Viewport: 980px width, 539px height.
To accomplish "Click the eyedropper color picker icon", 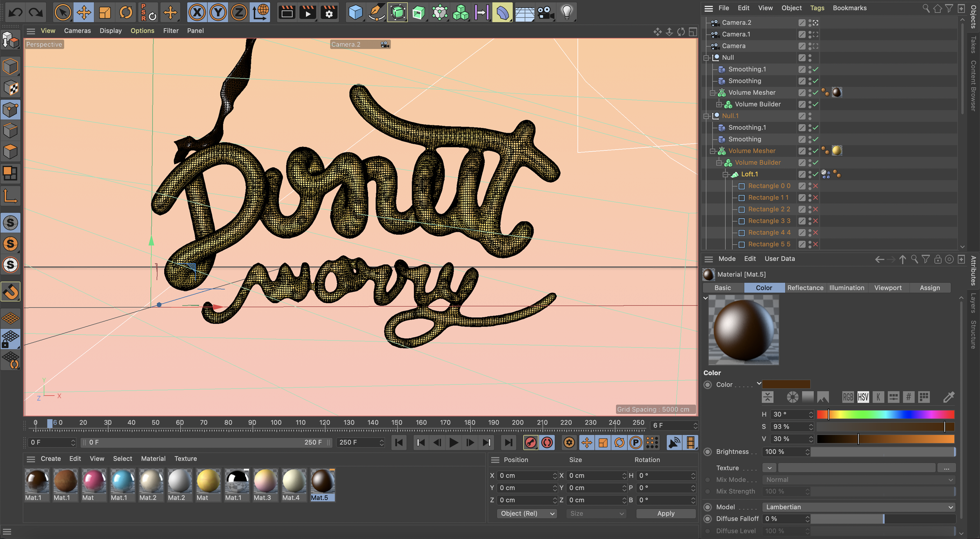I will pos(948,397).
